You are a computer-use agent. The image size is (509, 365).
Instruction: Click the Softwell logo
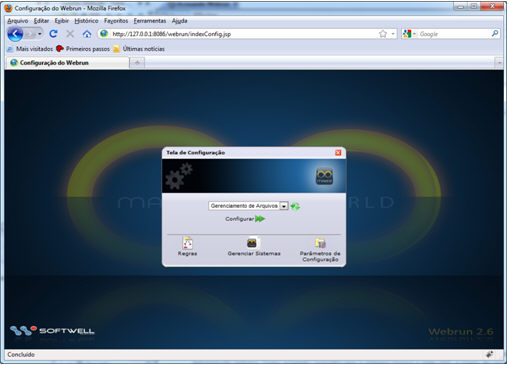click(52, 330)
